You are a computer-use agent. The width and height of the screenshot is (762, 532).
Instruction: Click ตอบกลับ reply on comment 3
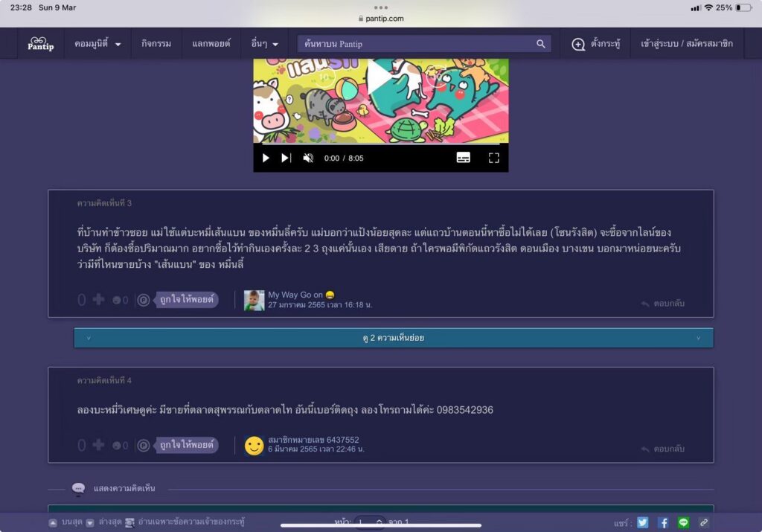(663, 303)
